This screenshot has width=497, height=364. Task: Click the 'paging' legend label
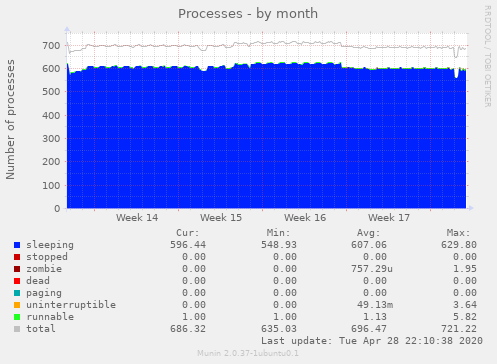tap(44, 293)
